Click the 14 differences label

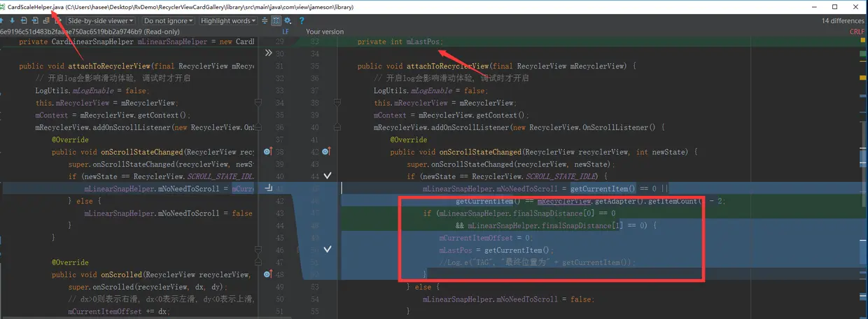click(843, 21)
